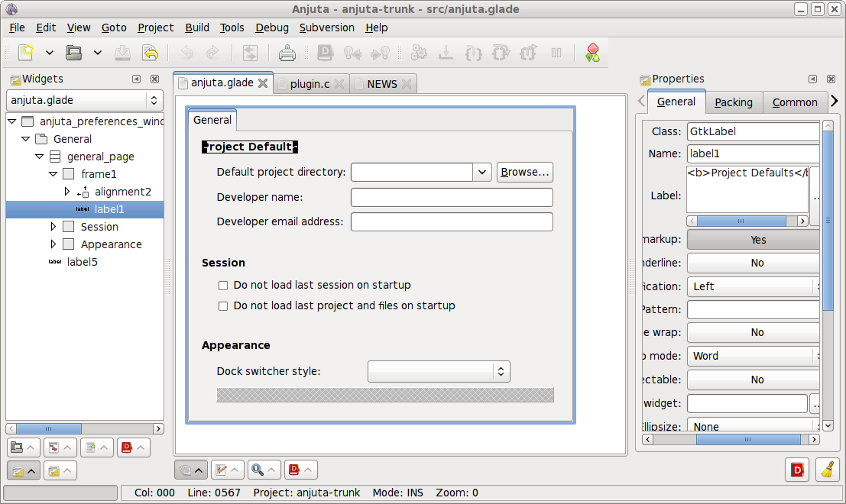
Task: Click the Developer email address input field
Action: point(452,221)
